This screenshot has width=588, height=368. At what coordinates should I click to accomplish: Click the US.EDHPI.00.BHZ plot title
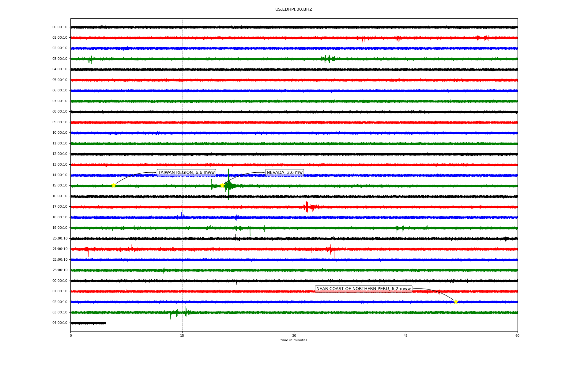tap(294, 10)
